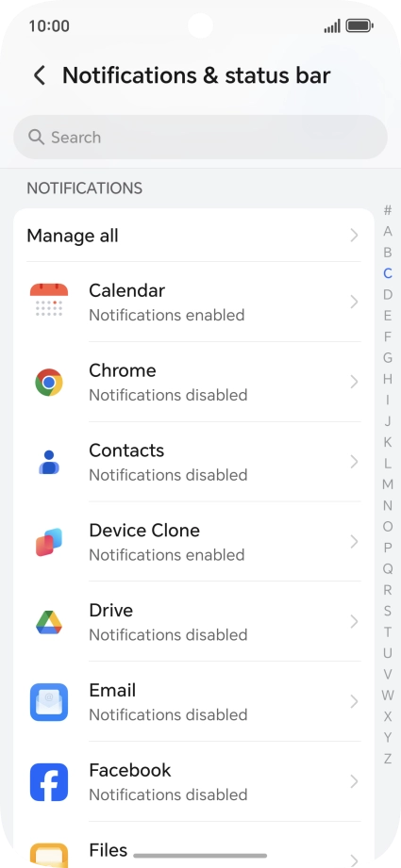Tap the Contacts app icon
This screenshot has height=868, width=401.
(49, 462)
